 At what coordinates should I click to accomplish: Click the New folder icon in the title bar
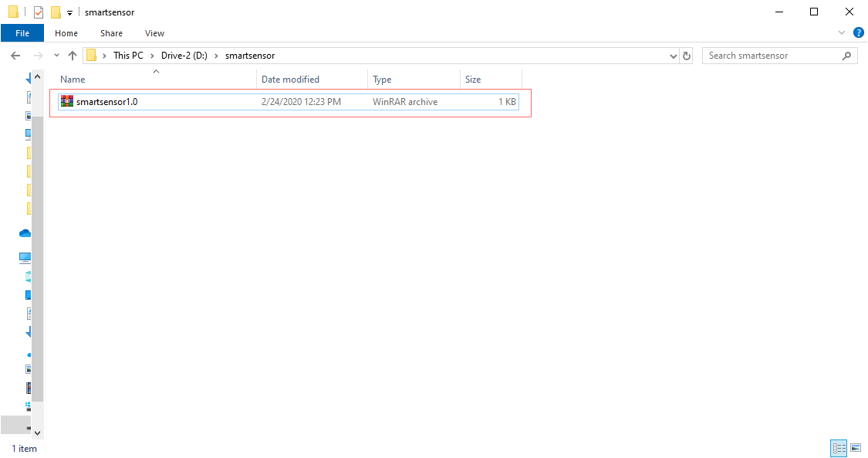pyautogui.click(x=56, y=12)
